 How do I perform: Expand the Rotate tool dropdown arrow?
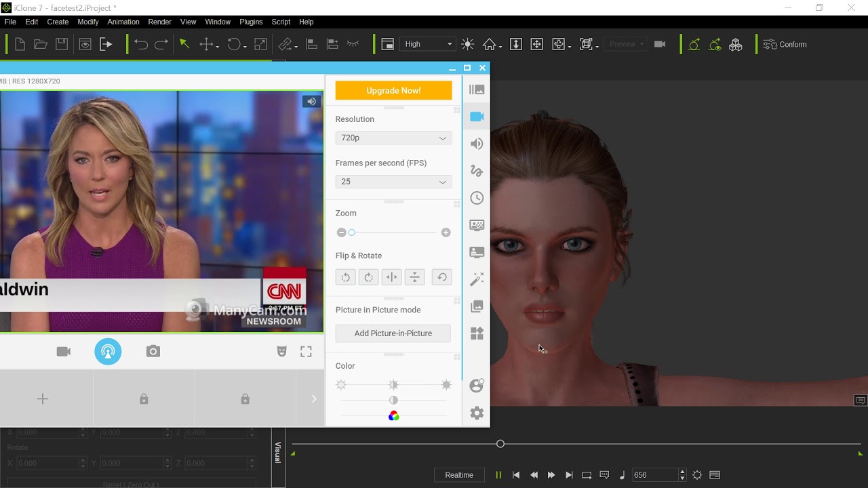coord(245,47)
